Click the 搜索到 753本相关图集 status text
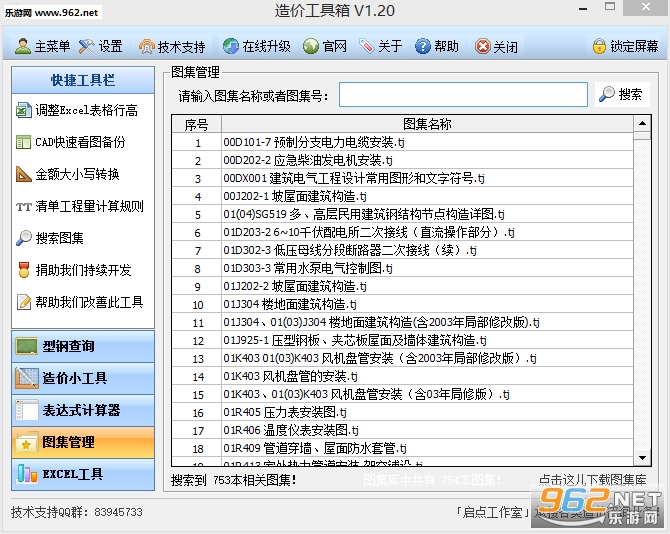Viewport: 670px width, 534px height. tap(234, 480)
